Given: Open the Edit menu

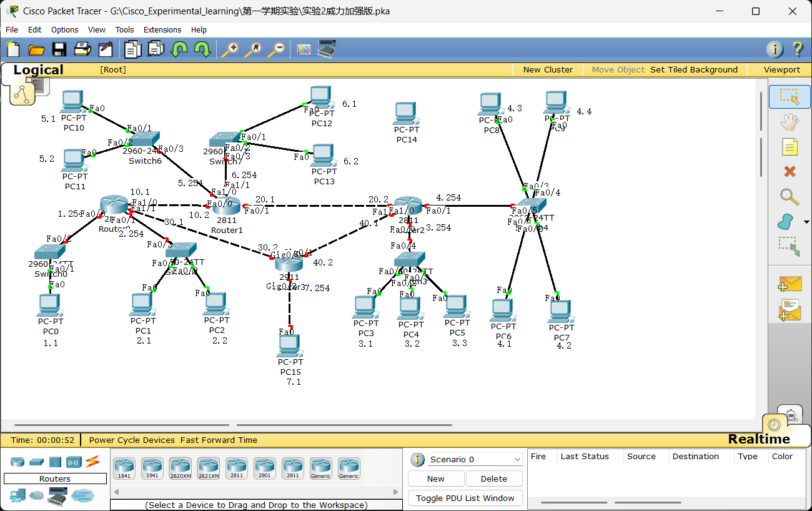Looking at the screenshot, I should click(35, 29).
